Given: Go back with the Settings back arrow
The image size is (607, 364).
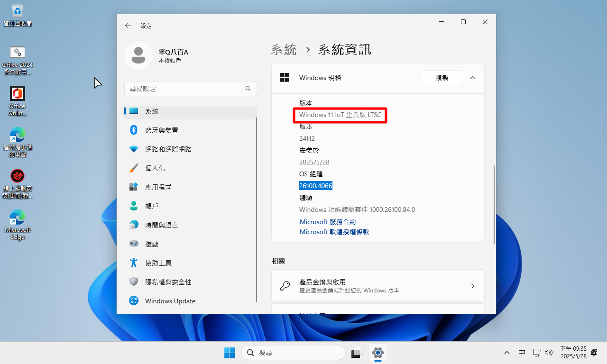Looking at the screenshot, I should [128, 26].
